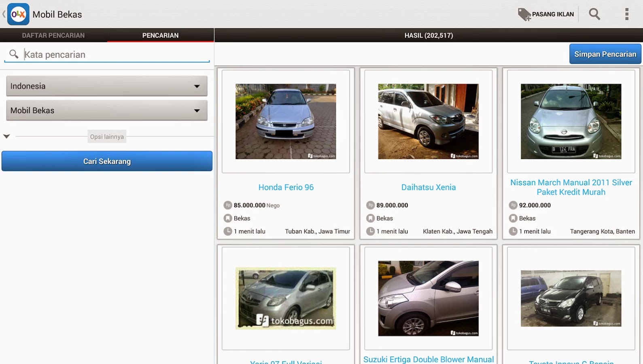
Task: Click Simpan Pencarian button
Action: [605, 54]
